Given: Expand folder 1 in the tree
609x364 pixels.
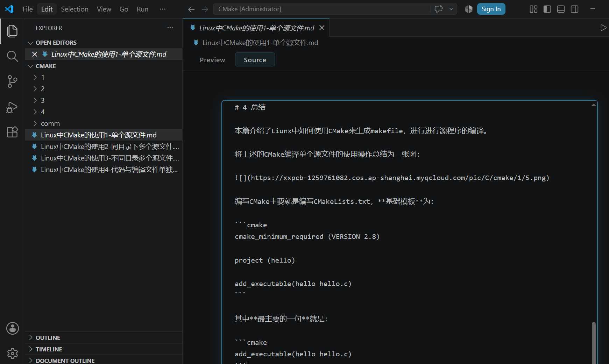Looking at the screenshot, I should pos(104,77).
